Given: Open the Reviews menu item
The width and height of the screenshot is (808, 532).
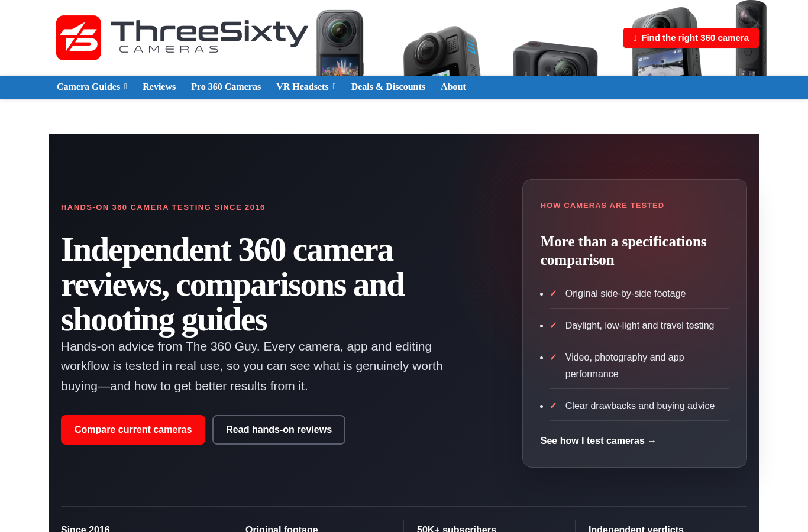Looking at the screenshot, I should 159,87.
